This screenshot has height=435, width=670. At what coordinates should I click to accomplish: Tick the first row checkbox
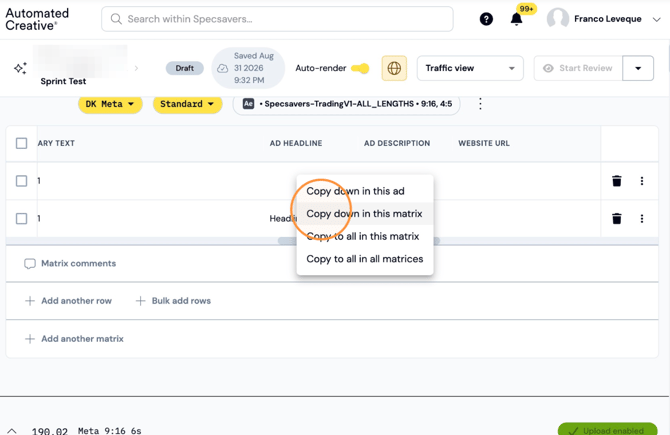click(21, 181)
